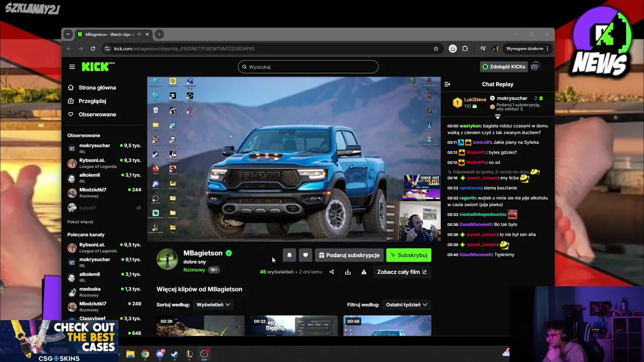The width and height of the screenshot is (644, 362).
Task: Click Podaruj subskrypcje button
Action: pos(349,255)
